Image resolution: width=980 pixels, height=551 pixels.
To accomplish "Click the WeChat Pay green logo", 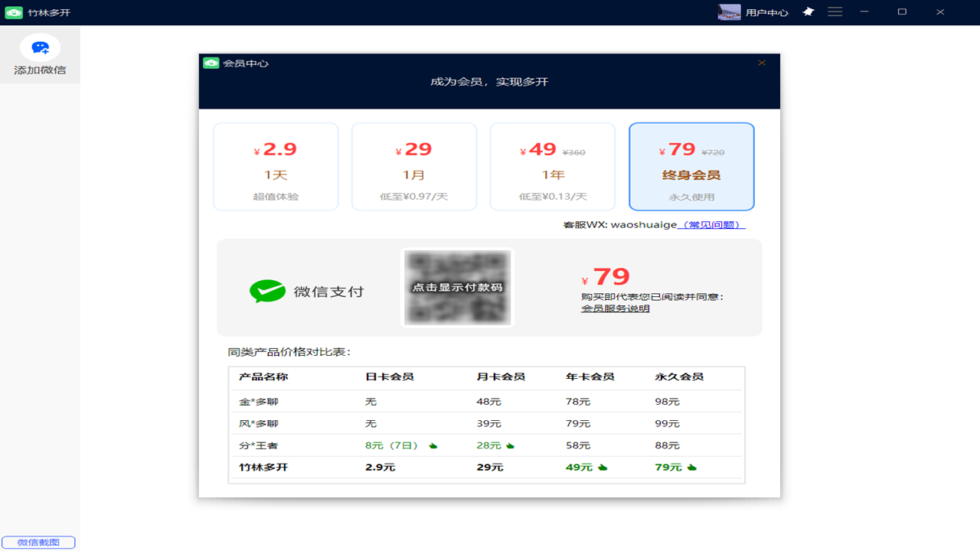I will click(x=267, y=292).
